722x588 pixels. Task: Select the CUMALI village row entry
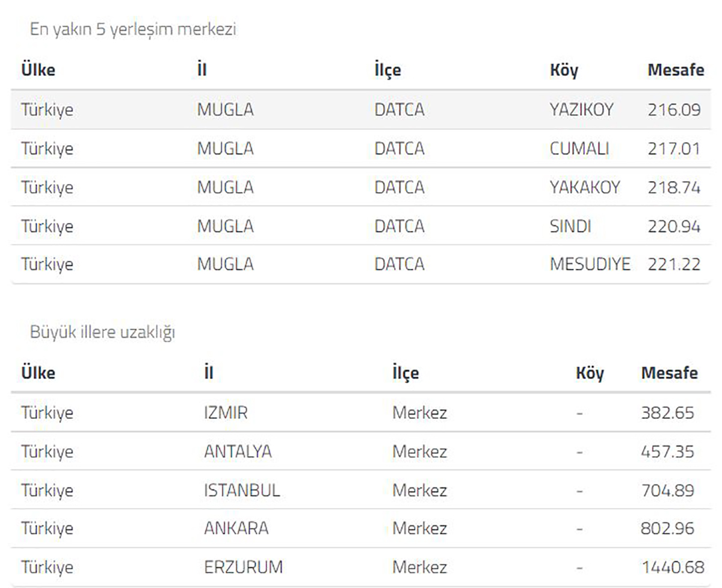579,149
